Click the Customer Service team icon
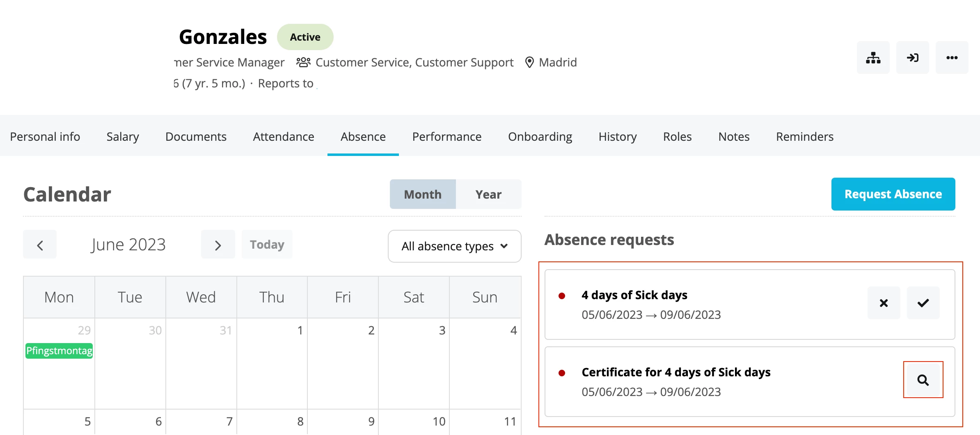The width and height of the screenshot is (980, 435). 303,62
